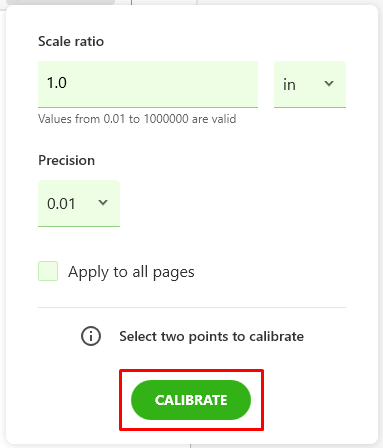Open the Precision 0.01 dropdown

pyautogui.click(x=79, y=203)
